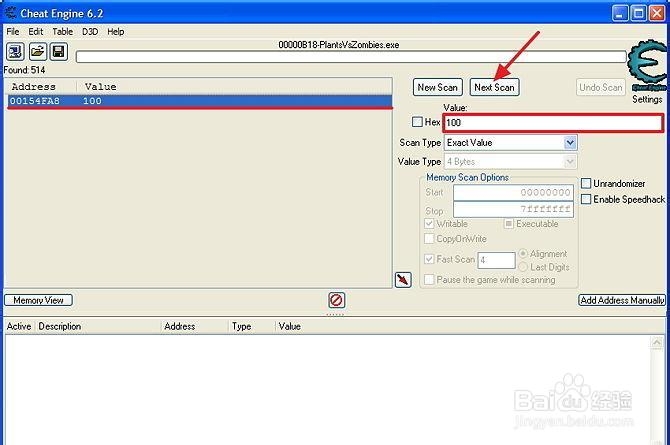Viewport: 670px width, 445px height.
Task: Click the save floppy disk icon
Action: (x=59, y=52)
